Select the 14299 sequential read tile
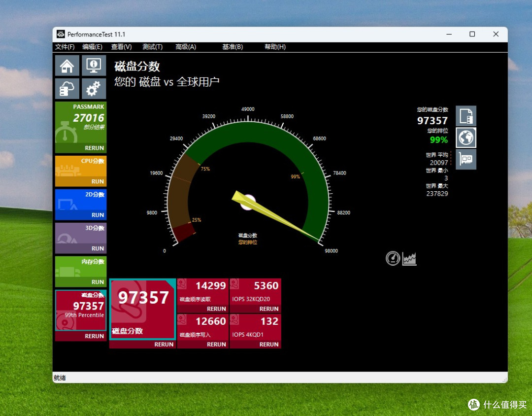The image size is (532, 416). pyautogui.click(x=203, y=292)
